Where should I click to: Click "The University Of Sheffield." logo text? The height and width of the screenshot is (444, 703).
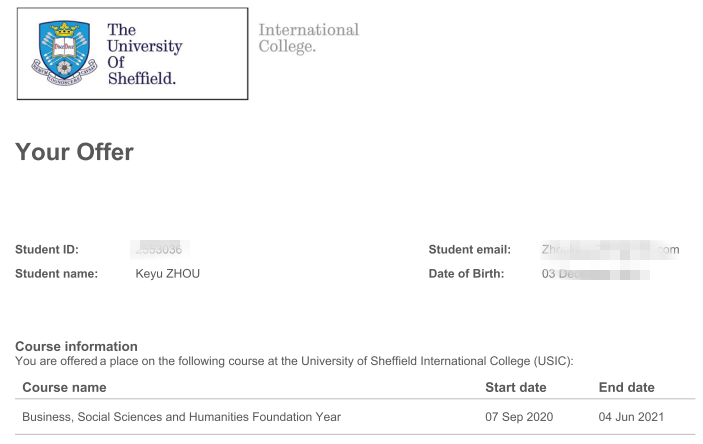click(x=145, y=54)
